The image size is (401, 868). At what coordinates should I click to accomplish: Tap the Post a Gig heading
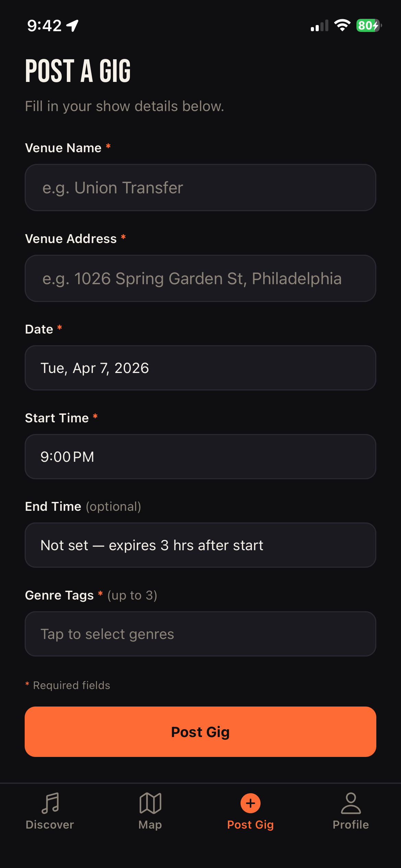pyautogui.click(x=78, y=71)
